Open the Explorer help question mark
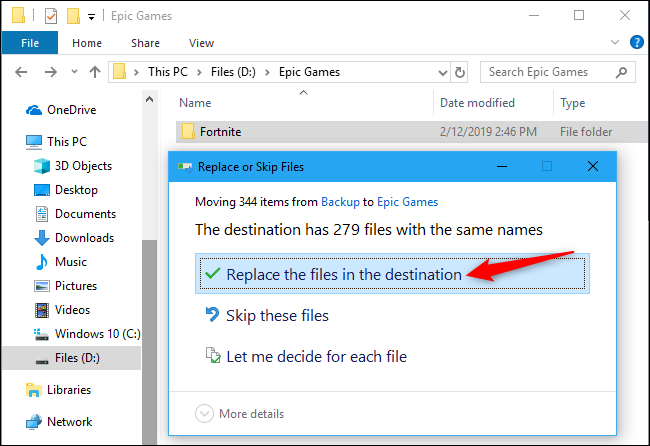Viewport: 650px width, 446px height. tap(636, 42)
